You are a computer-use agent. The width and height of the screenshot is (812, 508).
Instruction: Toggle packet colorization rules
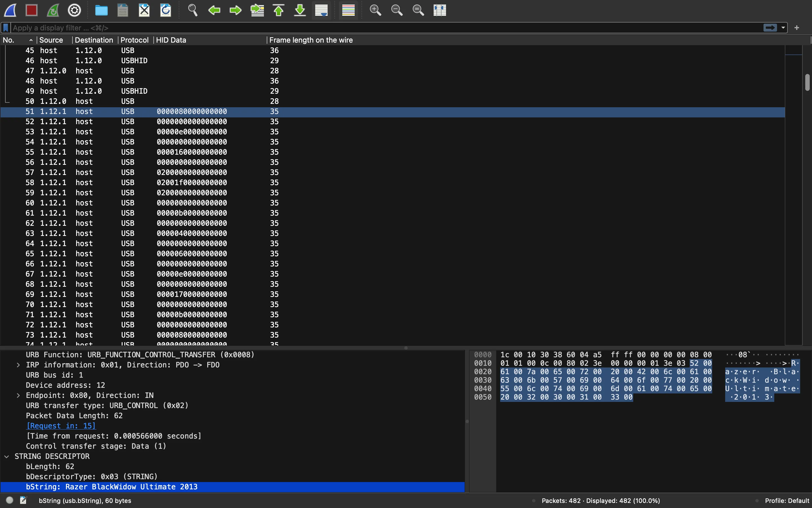[348, 10]
